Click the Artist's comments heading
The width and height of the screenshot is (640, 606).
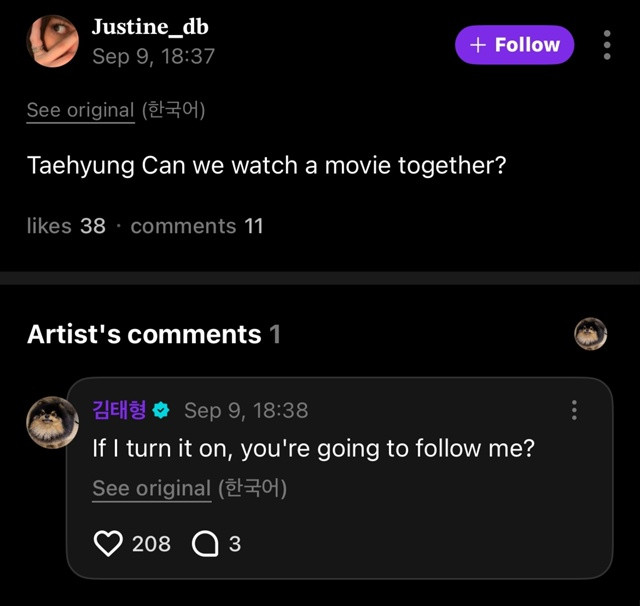[144, 334]
